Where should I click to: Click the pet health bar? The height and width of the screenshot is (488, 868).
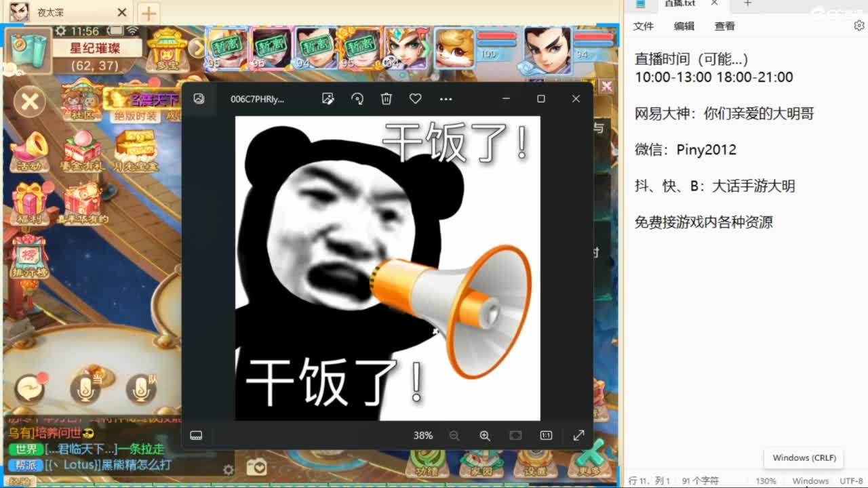pyautogui.click(x=496, y=35)
